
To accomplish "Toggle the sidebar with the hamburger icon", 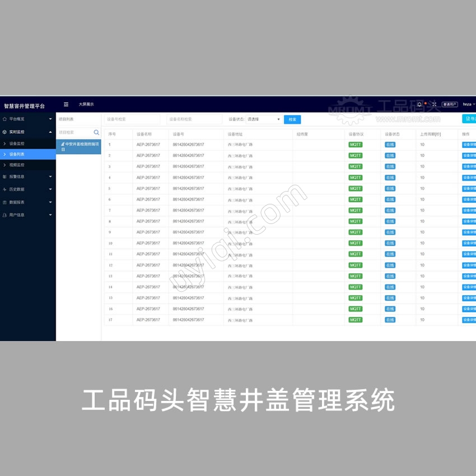I will click(66, 104).
